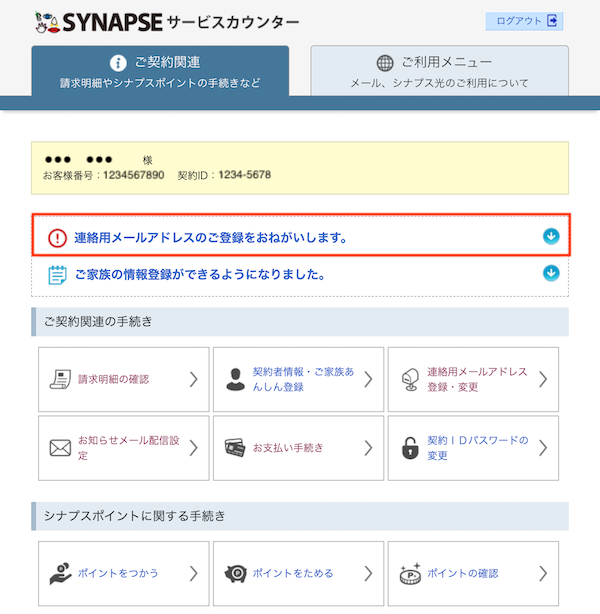The image size is (600, 614).
Task: Click the piggy bank icon ポイントをためる
Action: coord(235,573)
